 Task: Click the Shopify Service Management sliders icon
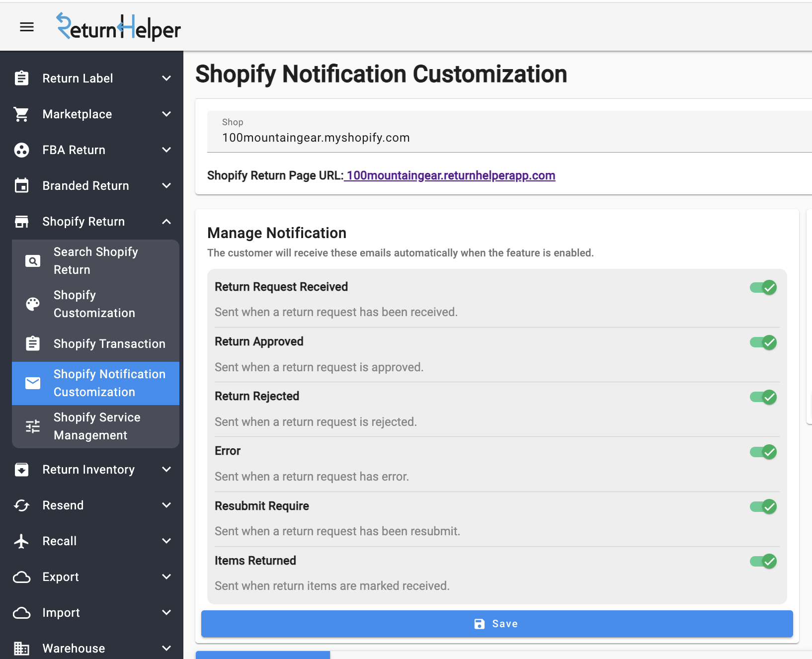point(33,426)
